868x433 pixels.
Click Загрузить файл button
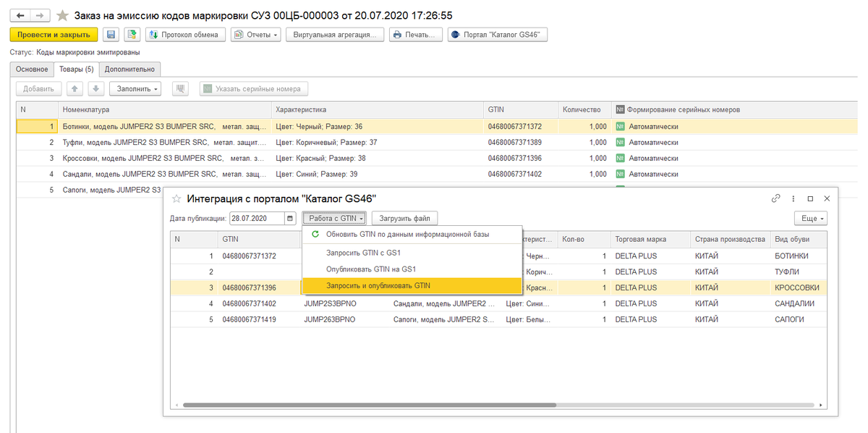coord(404,219)
